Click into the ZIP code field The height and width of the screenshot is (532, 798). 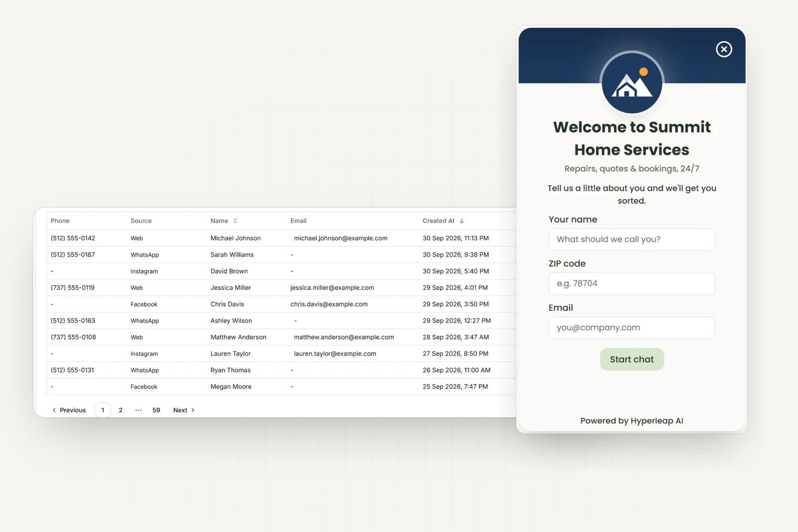(632, 283)
